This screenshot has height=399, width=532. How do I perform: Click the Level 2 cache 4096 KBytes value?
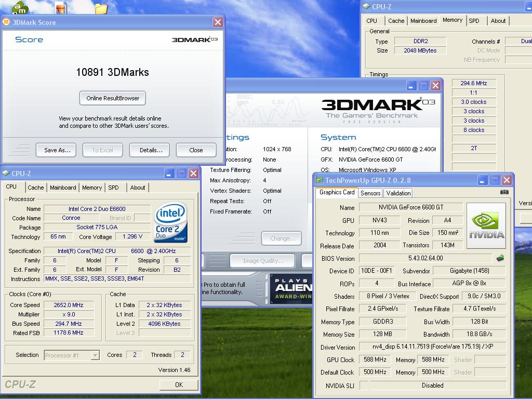[x=165, y=324]
